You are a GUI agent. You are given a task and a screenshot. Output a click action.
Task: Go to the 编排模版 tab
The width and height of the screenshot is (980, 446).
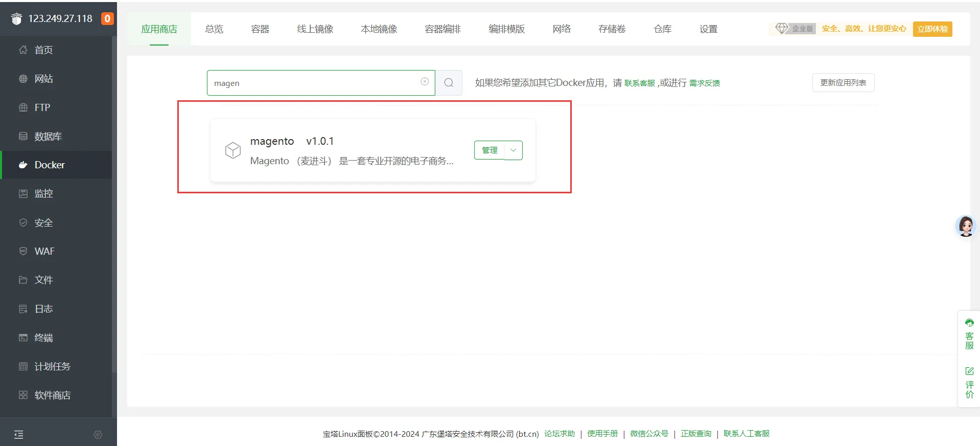coord(507,29)
